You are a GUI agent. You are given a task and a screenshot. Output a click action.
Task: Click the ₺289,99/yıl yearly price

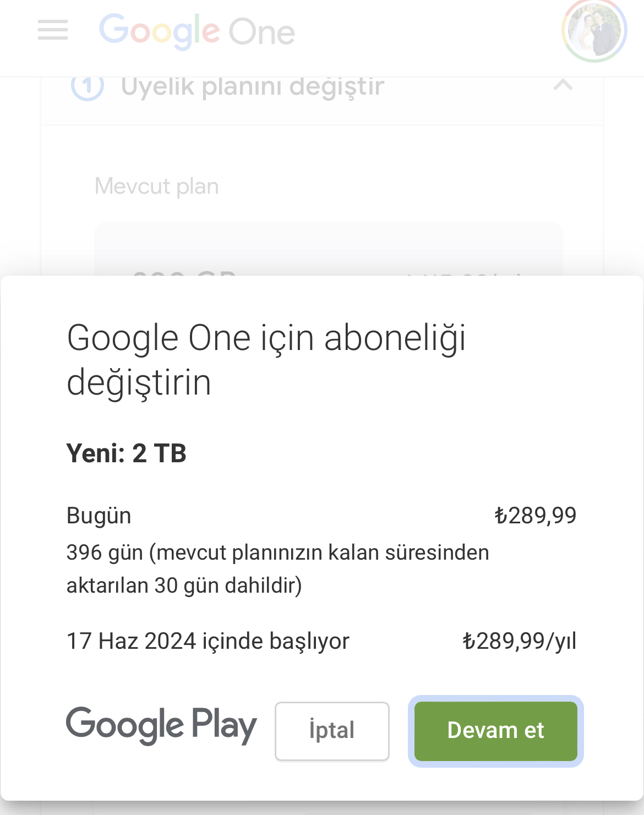(x=519, y=641)
